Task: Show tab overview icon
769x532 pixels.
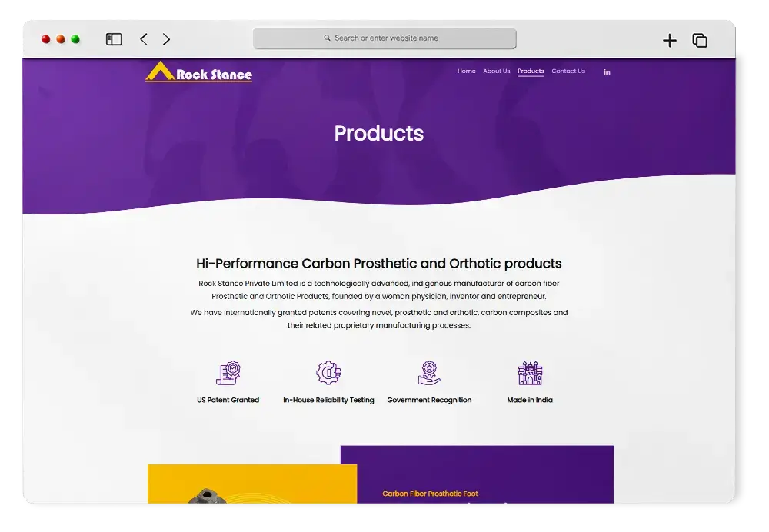Action: click(700, 40)
